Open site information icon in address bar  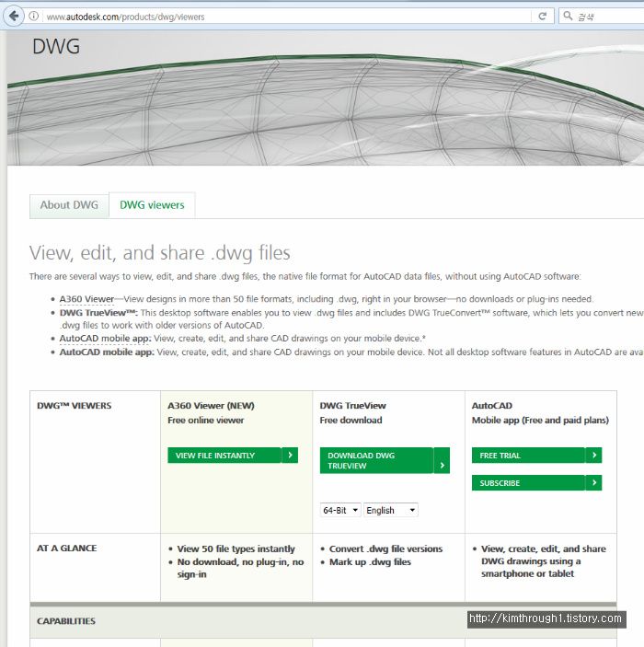[x=34, y=16]
